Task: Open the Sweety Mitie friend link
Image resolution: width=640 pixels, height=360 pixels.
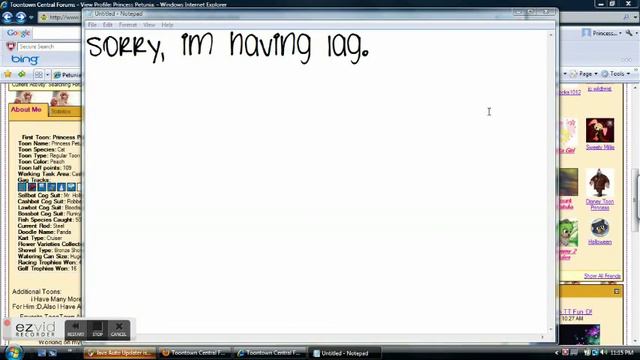Action: tap(600, 147)
